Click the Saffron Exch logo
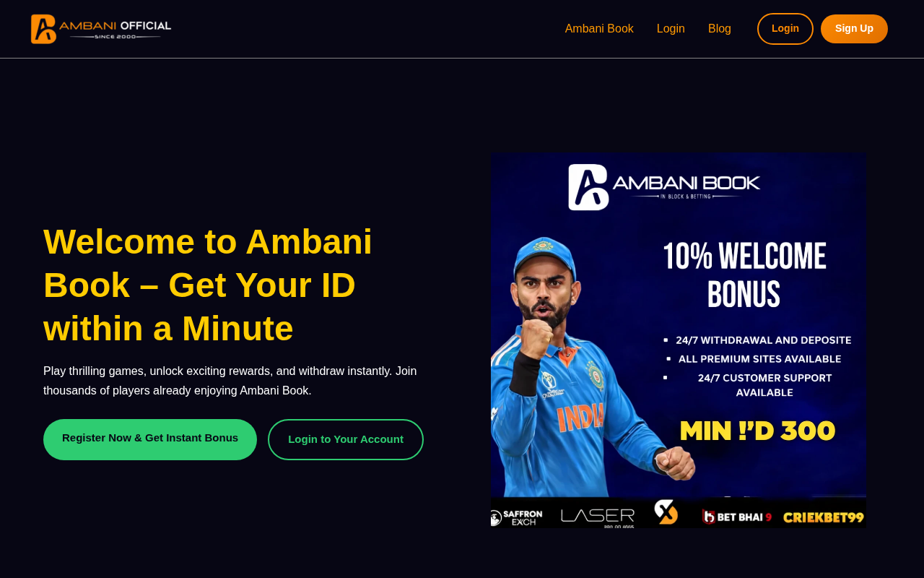 click(517, 517)
